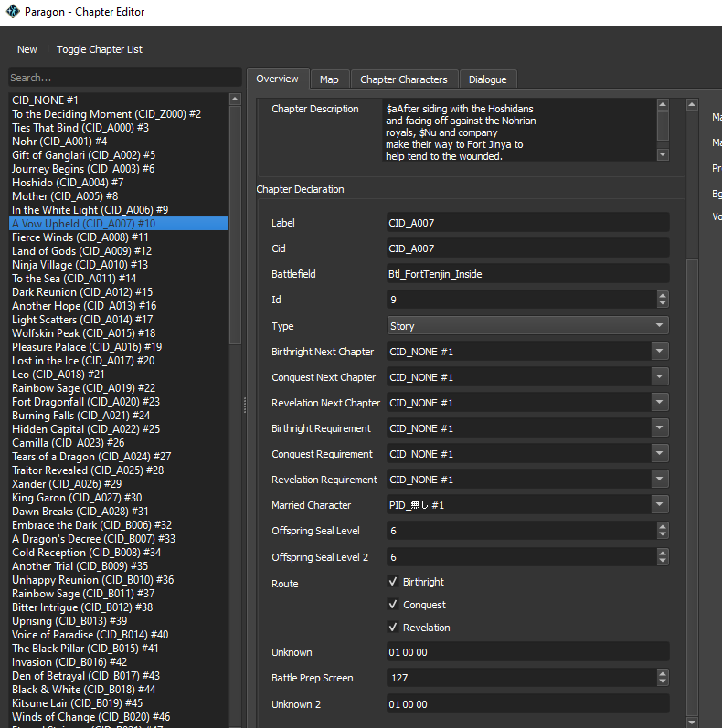Screen dimensions: 722x728
Task: Increment Battle Prep Screen value
Action: click(x=663, y=673)
